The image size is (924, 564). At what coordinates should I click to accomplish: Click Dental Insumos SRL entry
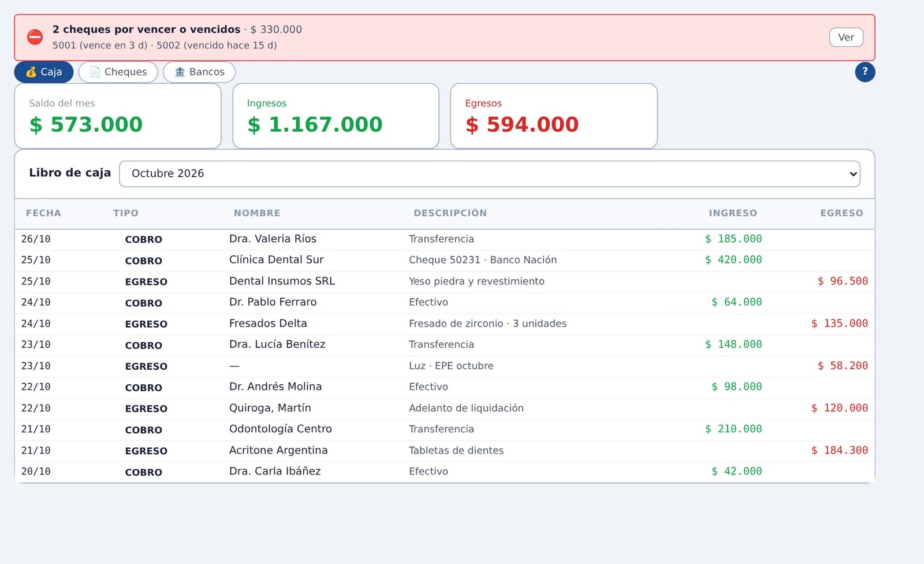(282, 281)
